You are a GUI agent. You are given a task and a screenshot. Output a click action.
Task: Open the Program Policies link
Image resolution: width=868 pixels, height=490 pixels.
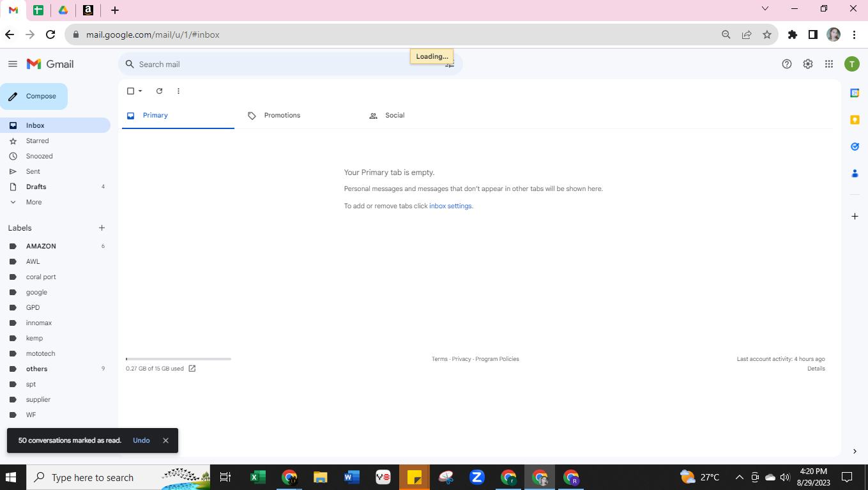click(x=497, y=359)
